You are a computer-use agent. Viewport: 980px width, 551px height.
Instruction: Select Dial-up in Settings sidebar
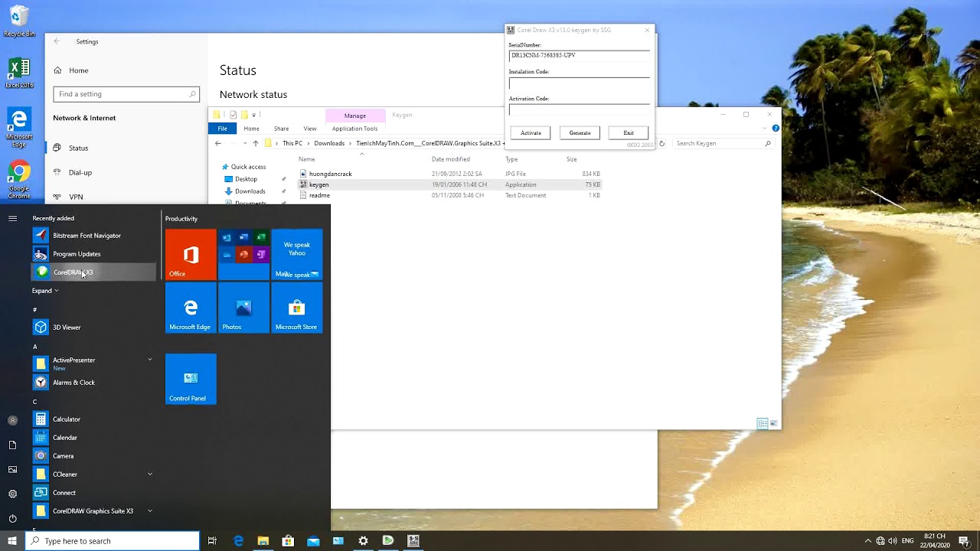[80, 173]
